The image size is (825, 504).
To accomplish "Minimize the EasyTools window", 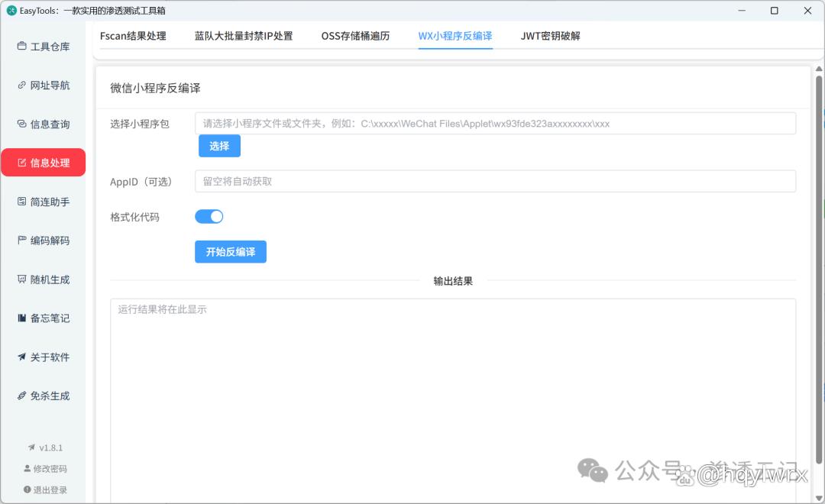I will pos(742,11).
